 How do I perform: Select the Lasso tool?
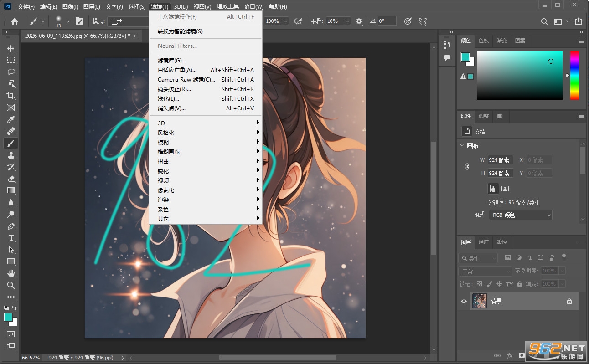coord(11,72)
